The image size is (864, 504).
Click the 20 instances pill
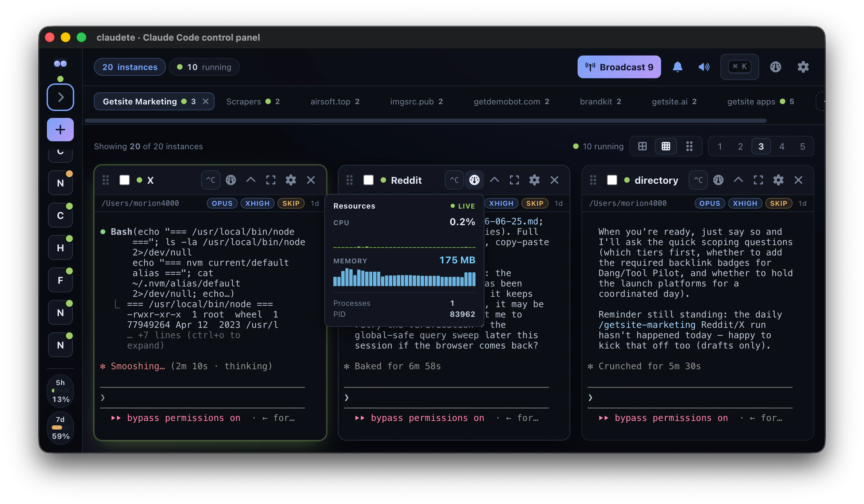(x=130, y=67)
